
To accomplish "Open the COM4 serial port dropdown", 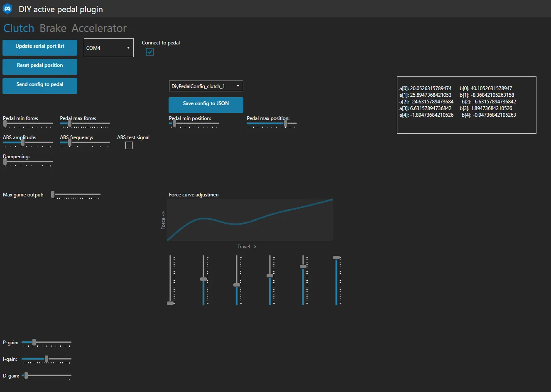I will pos(109,48).
